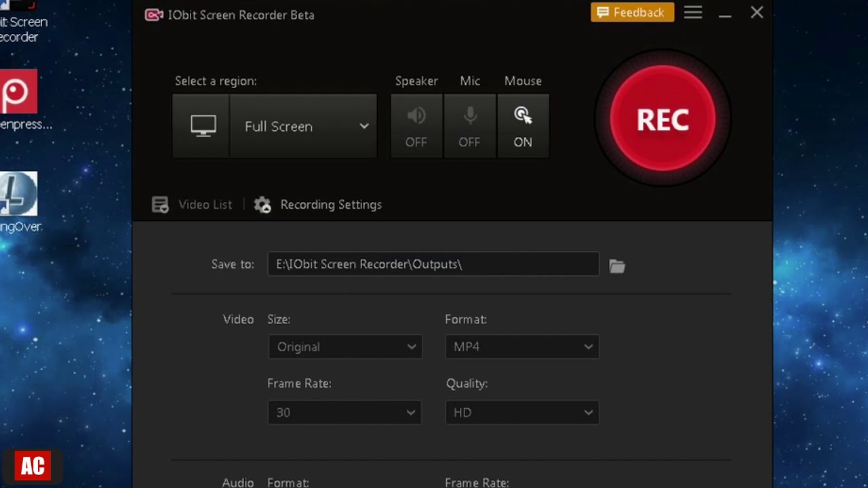Click the monitor screen icon in region selector
Screen dimensions: 868x488
(201, 126)
